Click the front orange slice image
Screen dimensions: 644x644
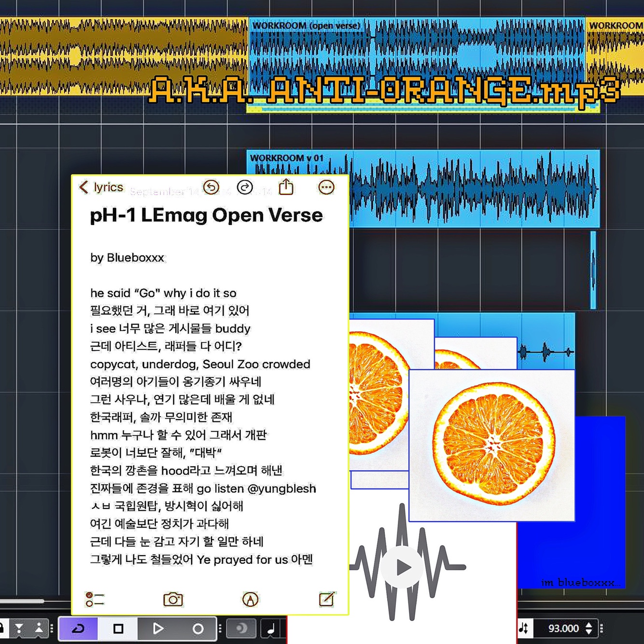point(492,445)
